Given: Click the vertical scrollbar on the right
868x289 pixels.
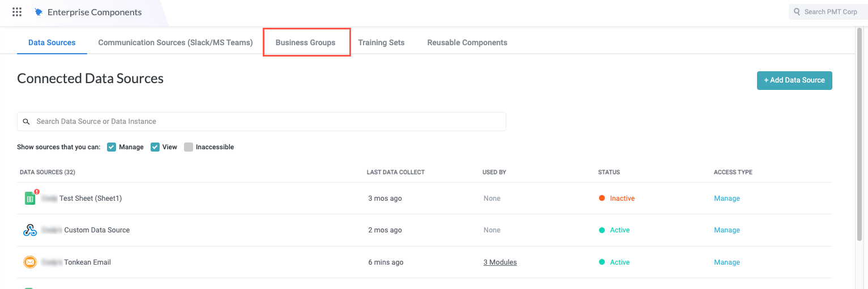Looking at the screenshot, I should coord(860,141).
